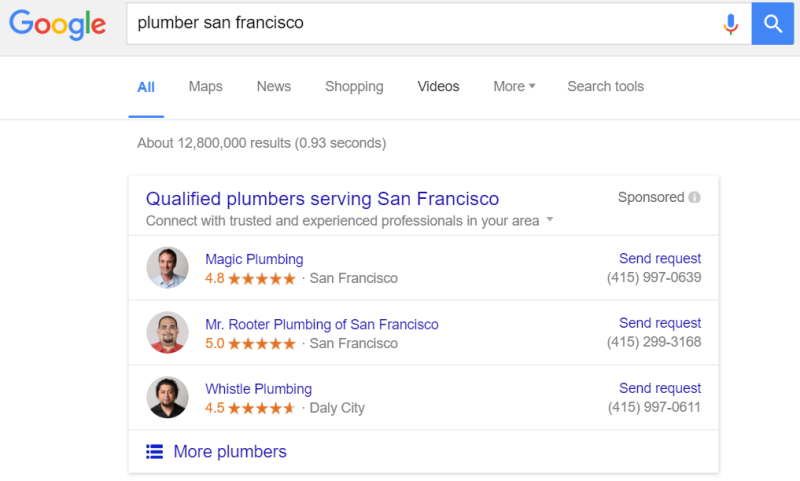Open the Shopping tab
Image resolution: width=800 pixels, height=481 pixels.
[354, 86]
